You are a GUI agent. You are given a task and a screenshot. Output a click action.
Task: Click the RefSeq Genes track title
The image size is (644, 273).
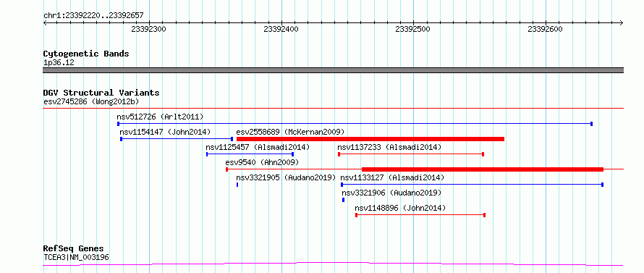[x=74, y=249]
